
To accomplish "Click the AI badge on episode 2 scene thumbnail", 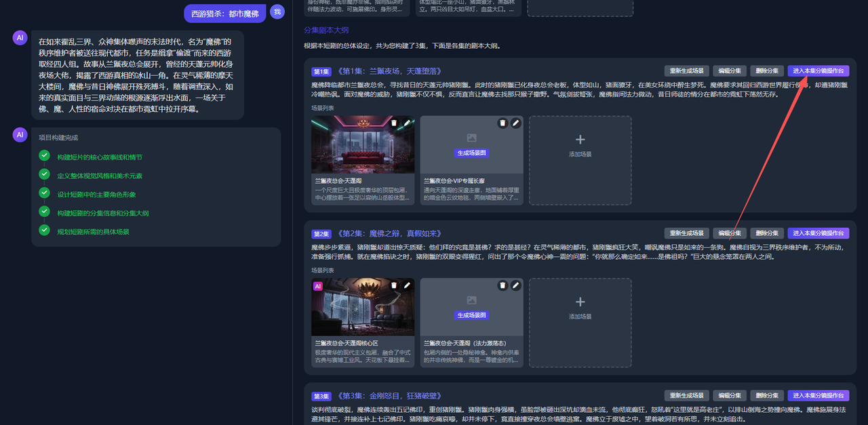I will pyautogui.click(x=318, y=286).
